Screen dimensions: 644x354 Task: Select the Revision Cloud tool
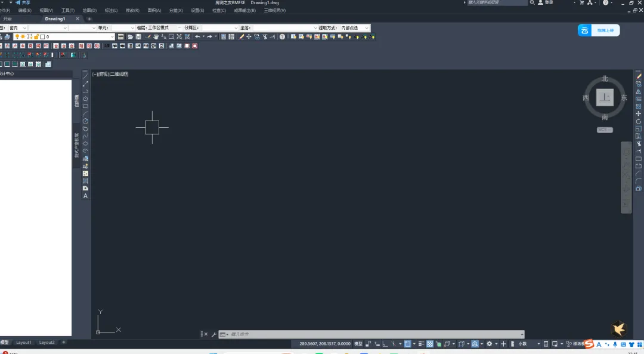pyautogui.click(x=85, y=129)
